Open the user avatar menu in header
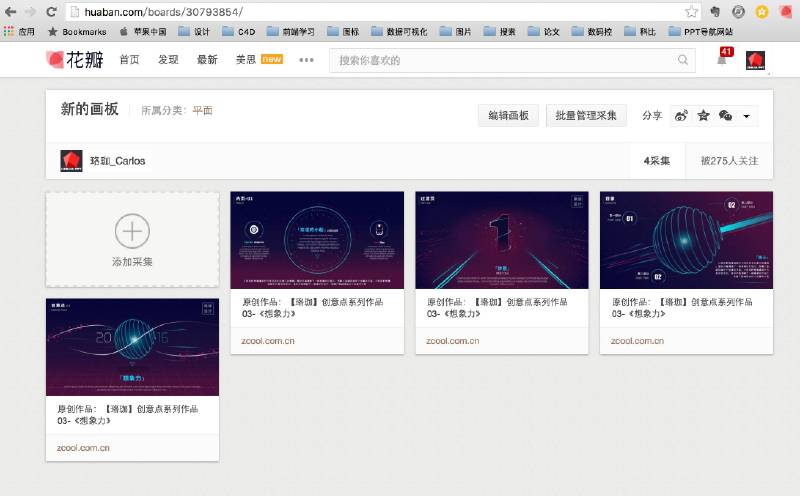The height and width of the screenshot is (496, 800). point(755,60)
